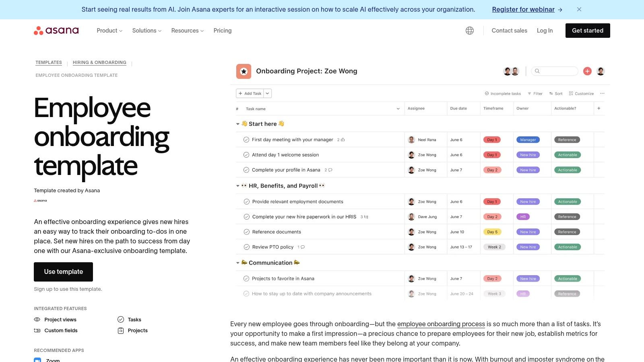Expand the Product menu
The image size is (644, 362).
point(109,31)
